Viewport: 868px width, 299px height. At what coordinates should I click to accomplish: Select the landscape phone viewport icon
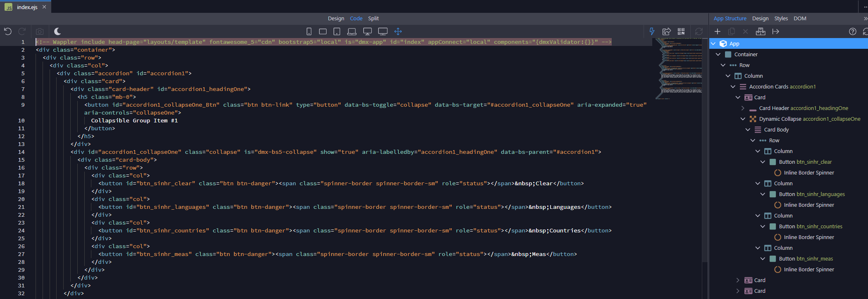pyautogui.click(x=323, y=31)
